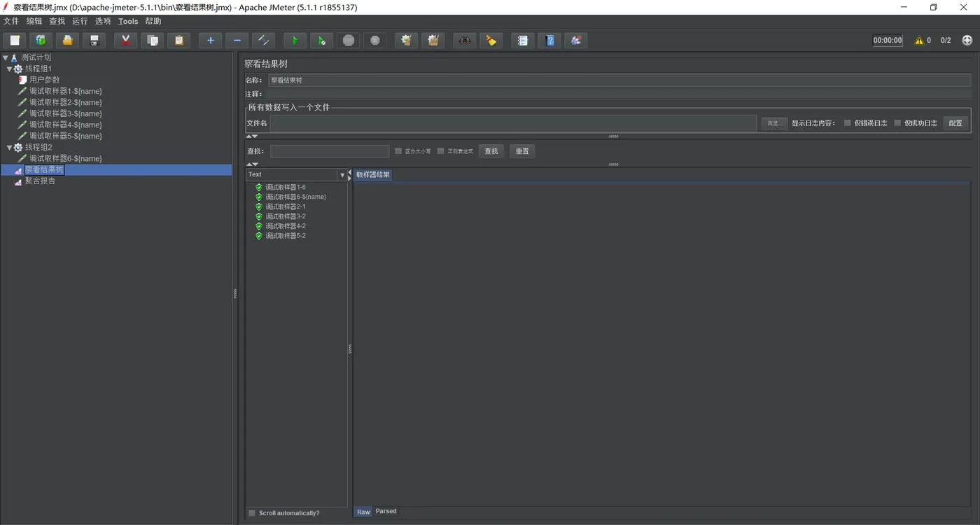980x525 pixels.
Task: Reset search with brush icon
Action: (491, 41)
